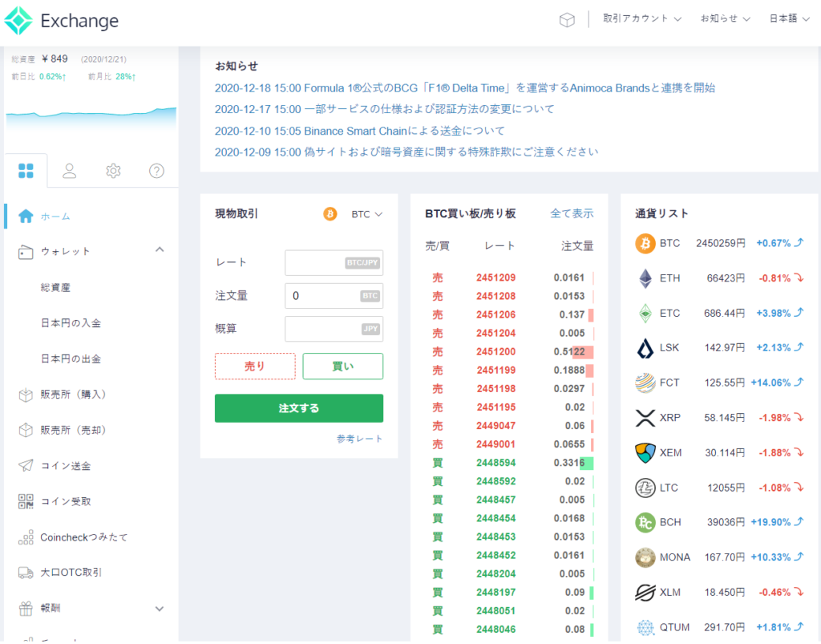821x644 pixels.
Task: Click the 注文量 order amount input field
Action: click(334, 296)
